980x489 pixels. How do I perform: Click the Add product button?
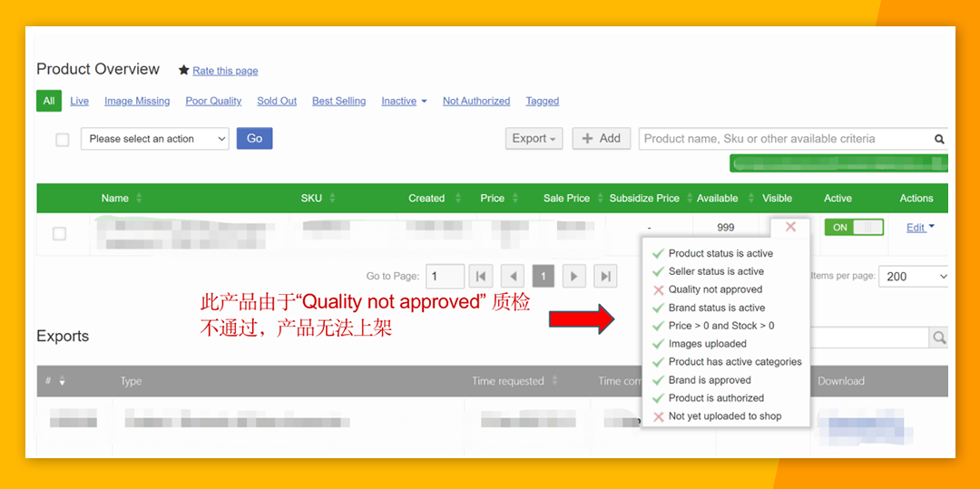click(601, 139)
